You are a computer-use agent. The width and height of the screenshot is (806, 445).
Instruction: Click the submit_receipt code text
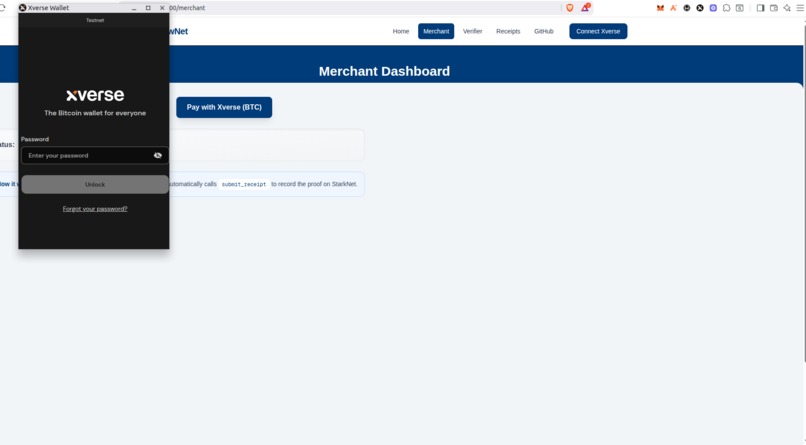tap(244, 184)
